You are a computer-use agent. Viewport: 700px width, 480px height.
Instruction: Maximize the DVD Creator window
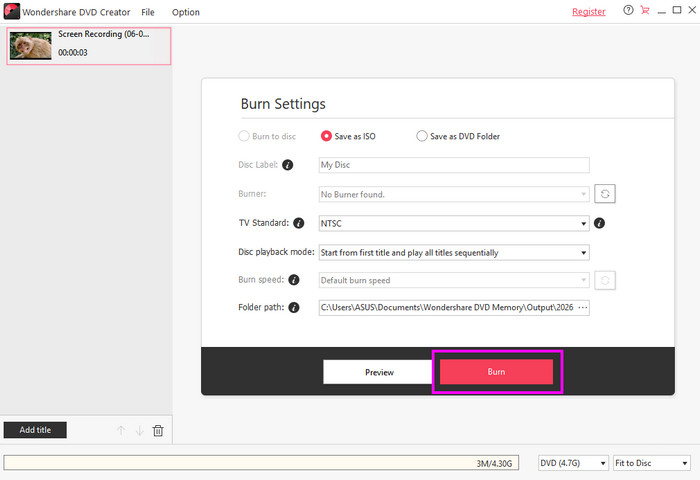677,10
